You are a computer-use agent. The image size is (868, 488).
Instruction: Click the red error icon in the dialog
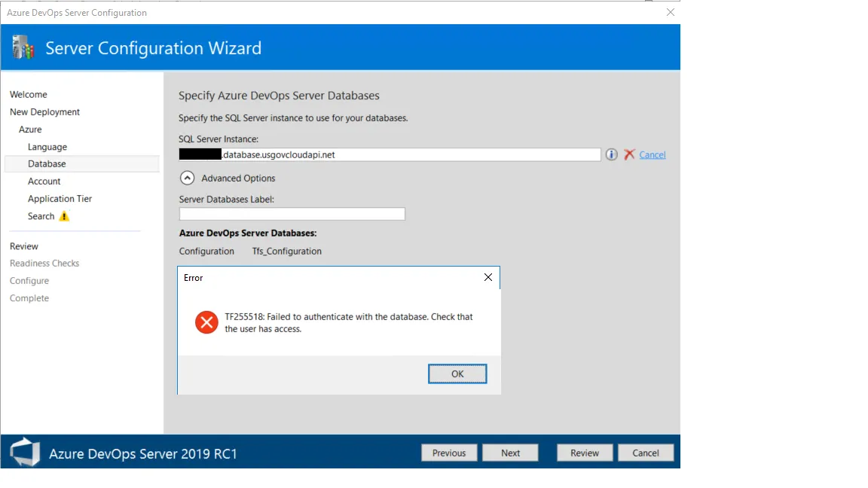point(206,322)
